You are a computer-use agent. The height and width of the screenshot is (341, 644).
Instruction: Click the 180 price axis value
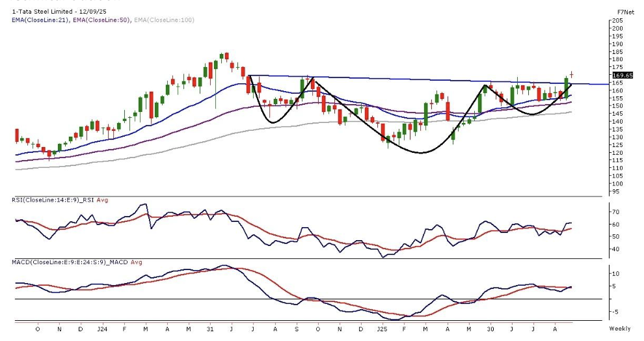(617, 59)
